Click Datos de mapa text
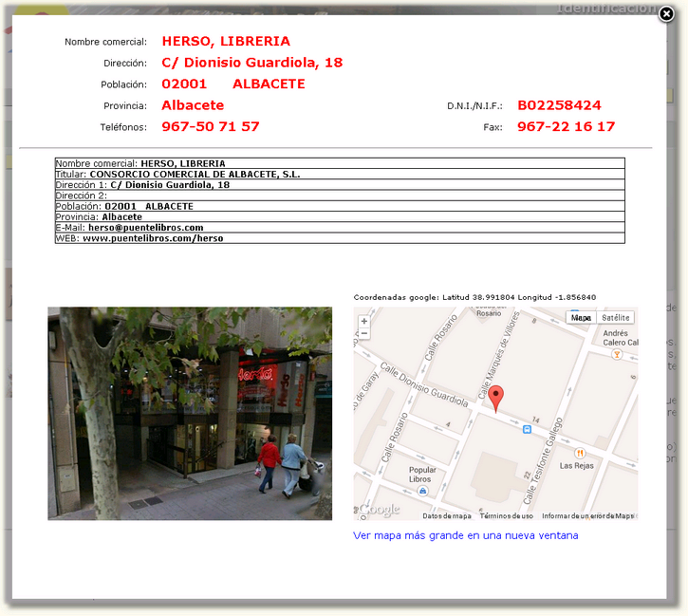This screenshot has width=688, height=616. [x=446, y=516]
